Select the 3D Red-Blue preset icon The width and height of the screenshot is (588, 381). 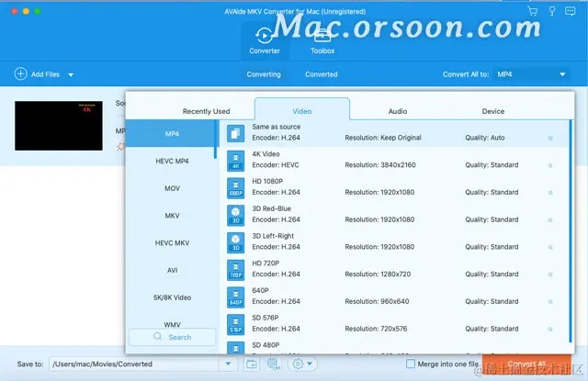pyautogui.click(x=235, y=215)
